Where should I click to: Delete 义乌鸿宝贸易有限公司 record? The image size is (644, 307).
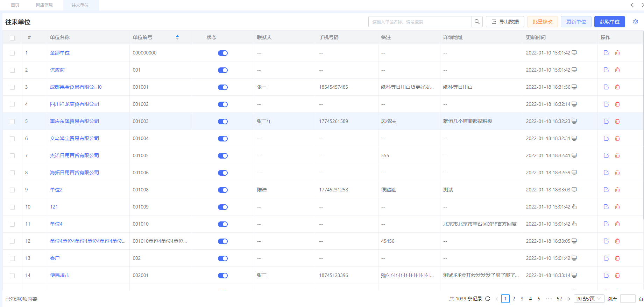click(617, 138)
